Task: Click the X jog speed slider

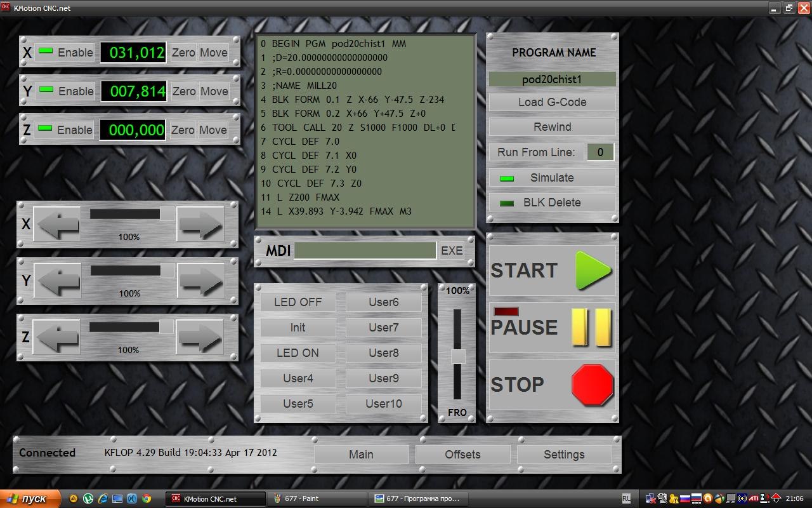Action: pyautogui.click(x=132, y=214)
